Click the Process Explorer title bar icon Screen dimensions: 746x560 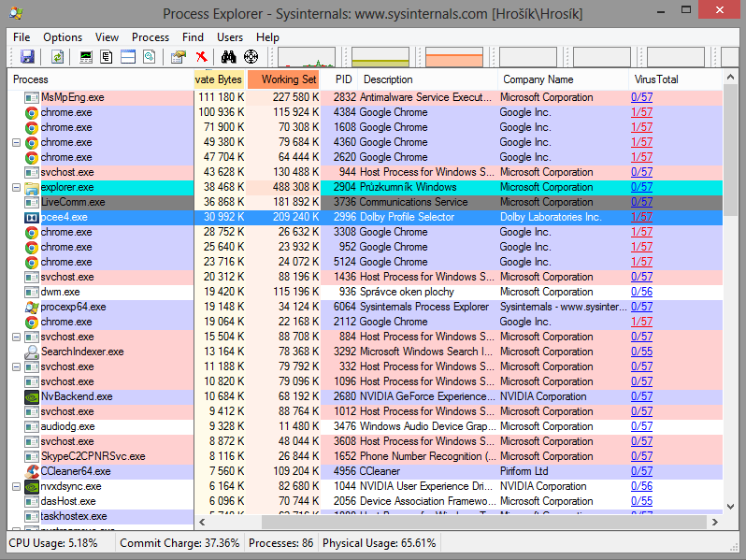(x=16, y=13)
